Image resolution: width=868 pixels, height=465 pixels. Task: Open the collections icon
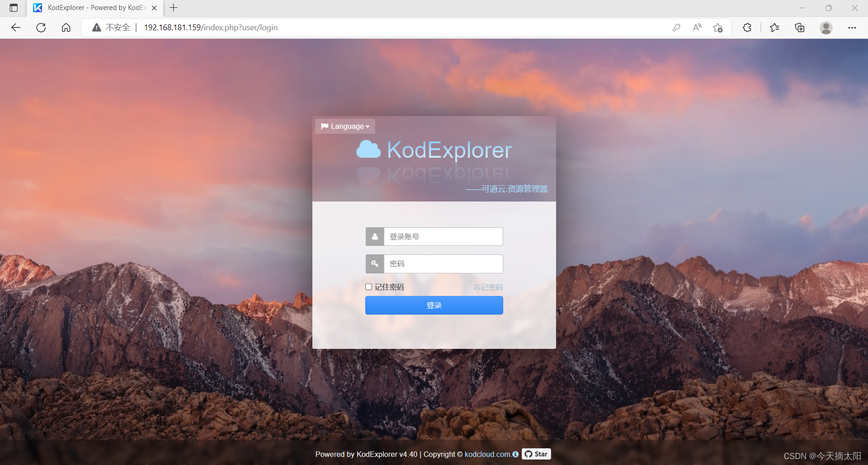tap(800, 28)
